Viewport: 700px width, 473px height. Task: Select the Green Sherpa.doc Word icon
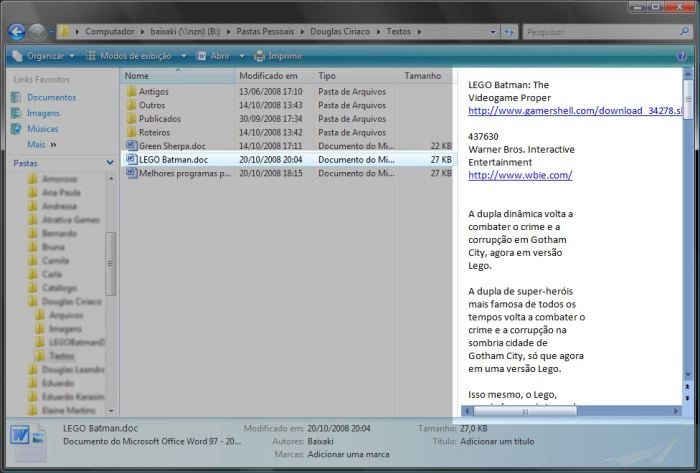pyautogui.click(x=131, y=146)
